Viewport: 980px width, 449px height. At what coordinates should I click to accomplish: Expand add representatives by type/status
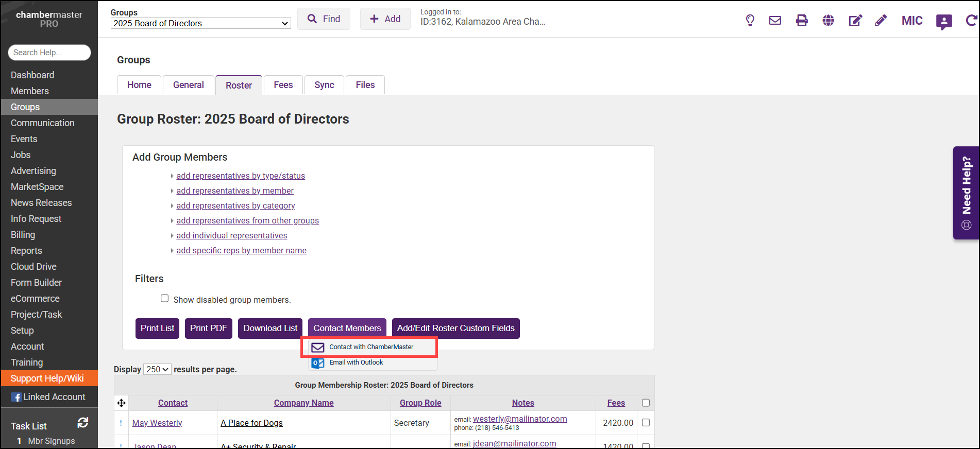241,176
